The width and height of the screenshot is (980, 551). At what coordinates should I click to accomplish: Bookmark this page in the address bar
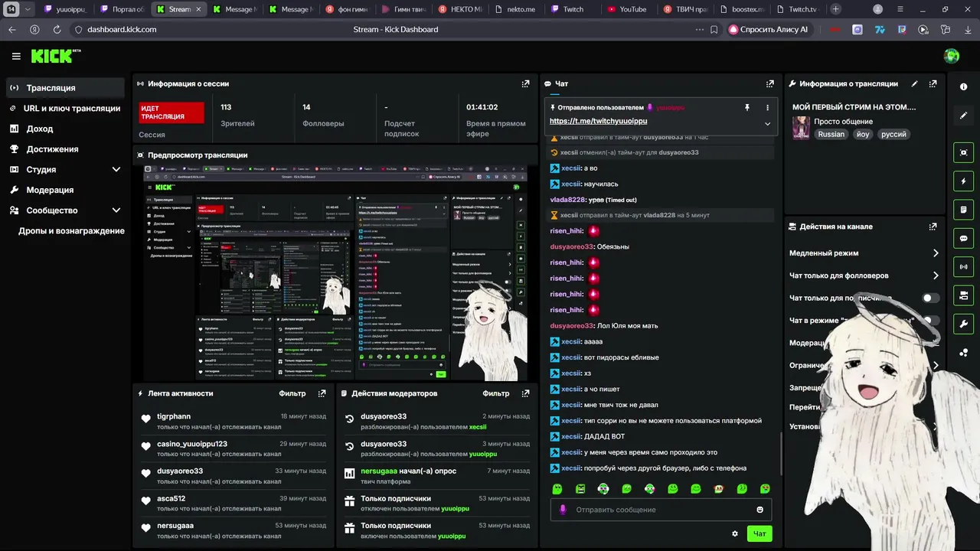tap(714, 29)
